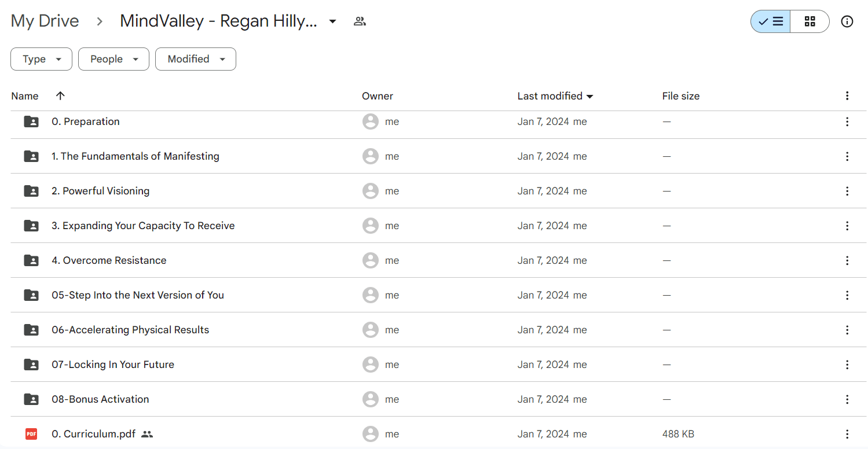Select the 0. Preparation folder name

pos(86,122)
